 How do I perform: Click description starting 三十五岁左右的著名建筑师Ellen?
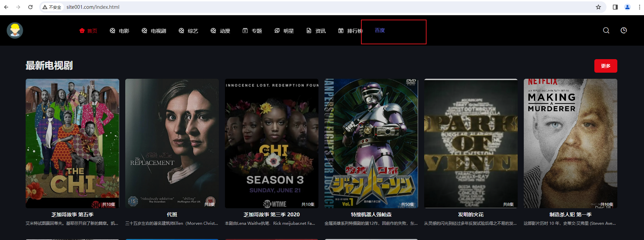click(172, 223)
